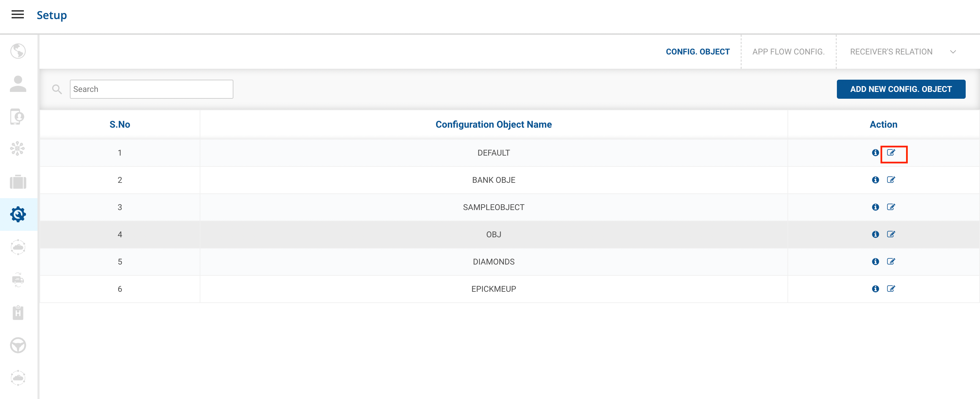Click ADD NEW CONFIG. OBJECT button
The image size is (980, 399).
point(901,89)
